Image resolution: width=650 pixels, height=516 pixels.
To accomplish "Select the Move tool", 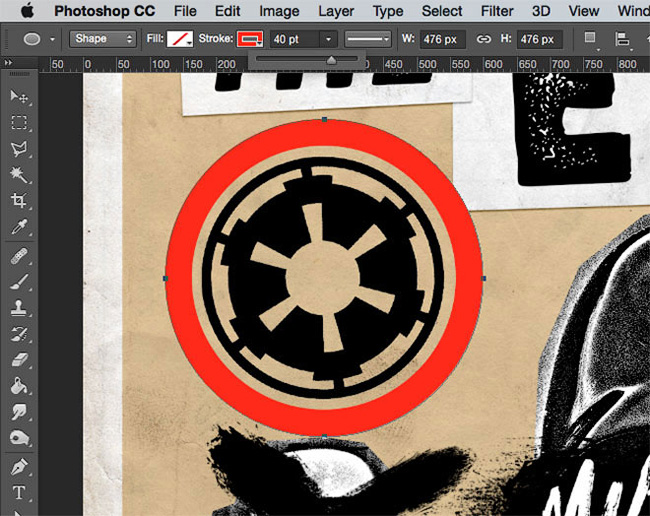I will point(19,97).
